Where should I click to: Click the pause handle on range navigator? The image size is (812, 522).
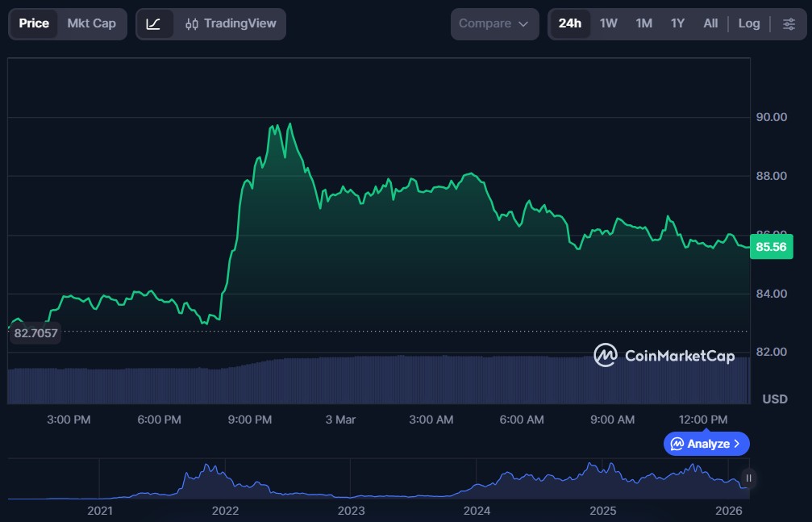point(748,478)
